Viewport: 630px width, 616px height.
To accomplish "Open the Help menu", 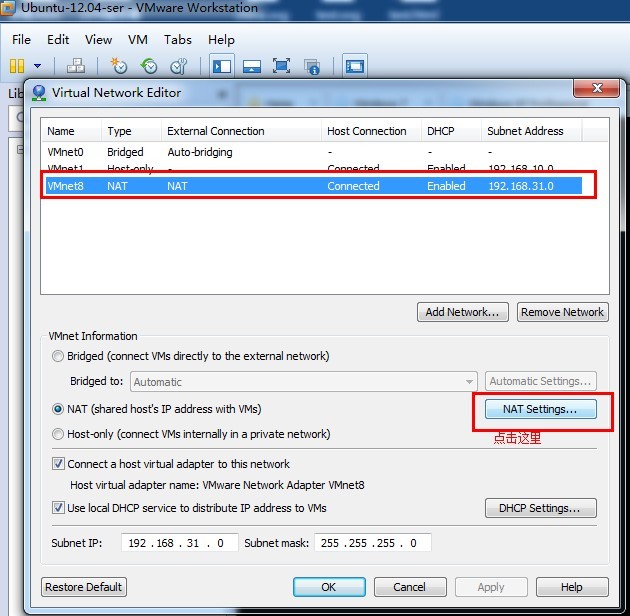I will (x=221, y=39).
